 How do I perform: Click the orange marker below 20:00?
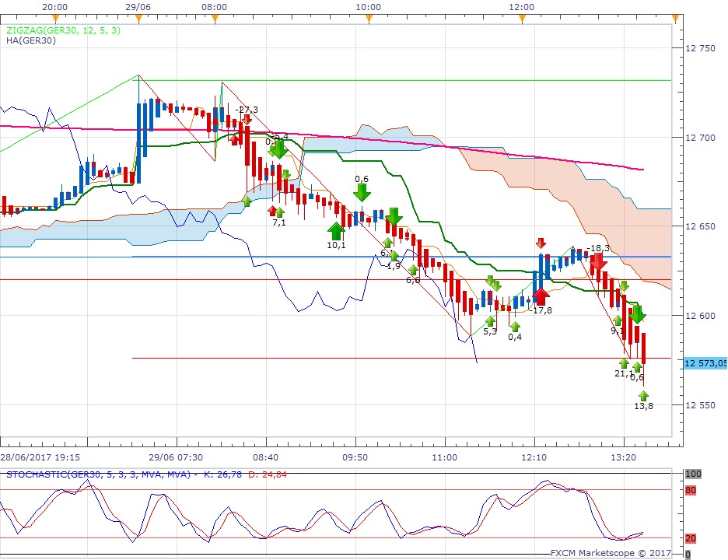point(55,19)
